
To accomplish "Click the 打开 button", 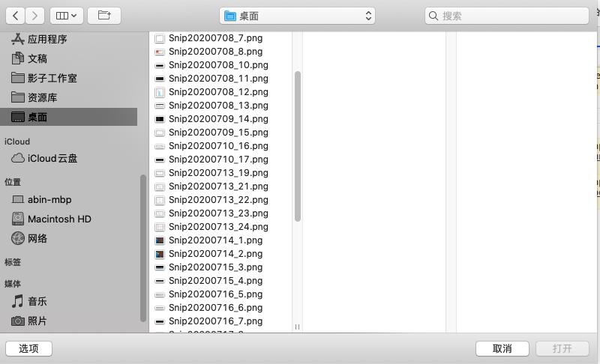I will tap(562, 348).
